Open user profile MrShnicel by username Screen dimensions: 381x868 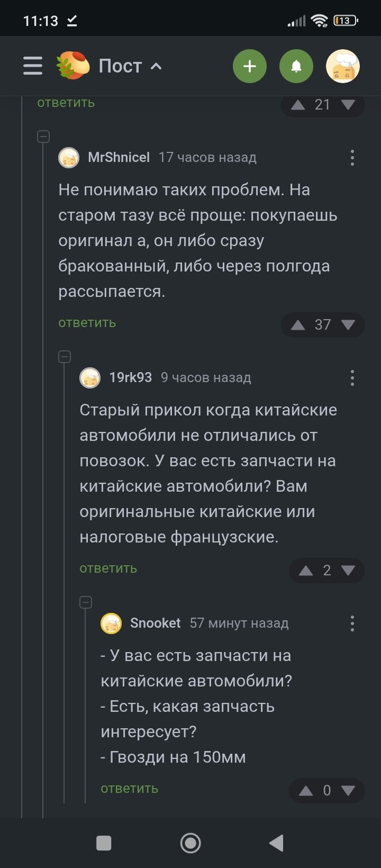coord(119,158)
